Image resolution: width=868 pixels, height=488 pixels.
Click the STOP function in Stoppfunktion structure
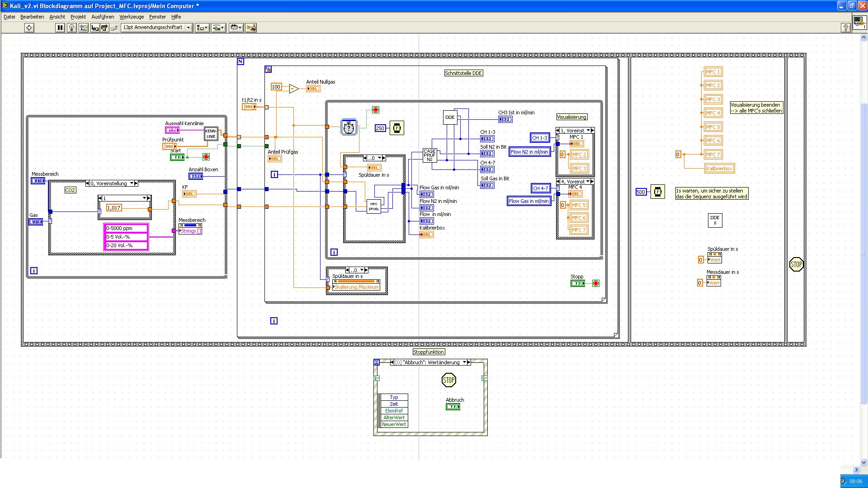tap(448, 380)
